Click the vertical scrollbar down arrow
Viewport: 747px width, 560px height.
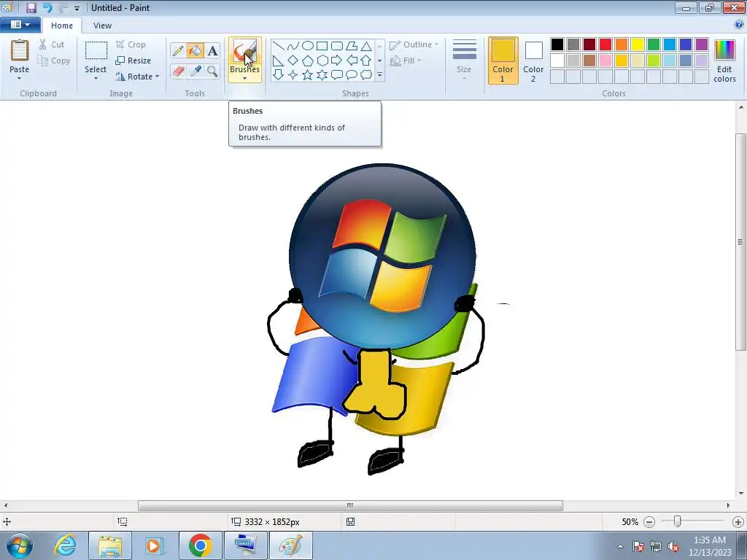[x=741, y=494]
